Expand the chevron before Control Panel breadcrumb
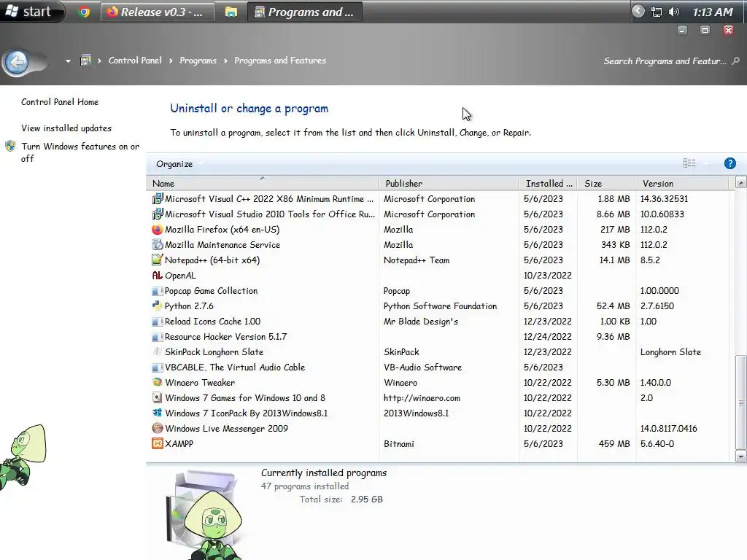The height and width of the screenshot is (560, 747). 99,61
